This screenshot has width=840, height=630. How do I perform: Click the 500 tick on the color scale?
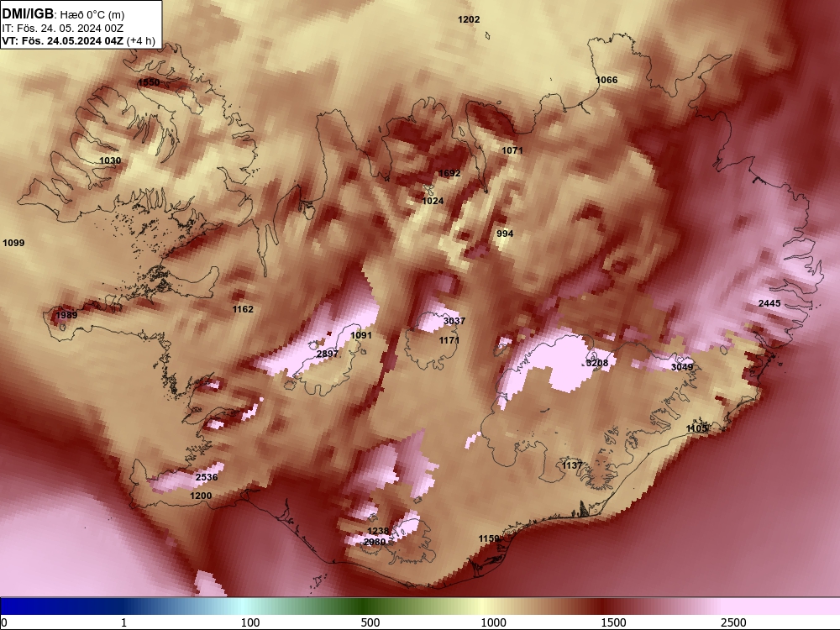(370, 622)
